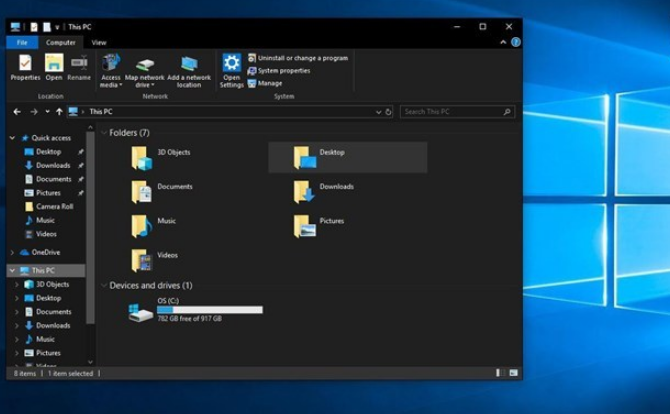
Task: Click the forward navigation arrow
Action: (x=34, y=112)
